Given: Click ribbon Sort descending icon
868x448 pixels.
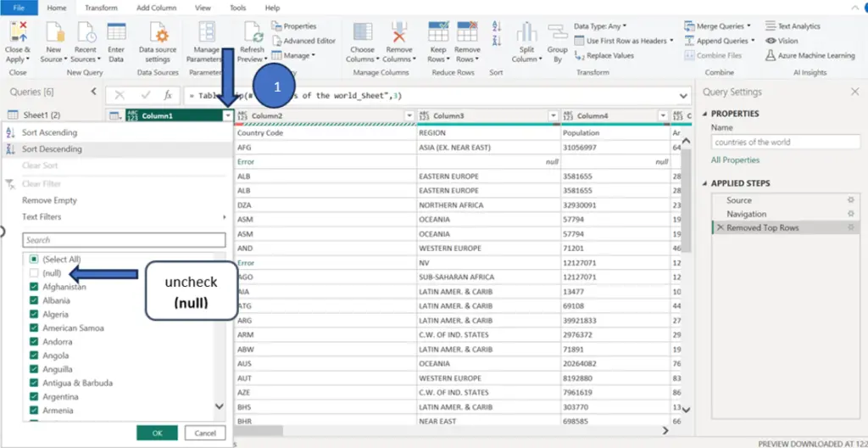Looking at the screenshot, I should 497,41.
